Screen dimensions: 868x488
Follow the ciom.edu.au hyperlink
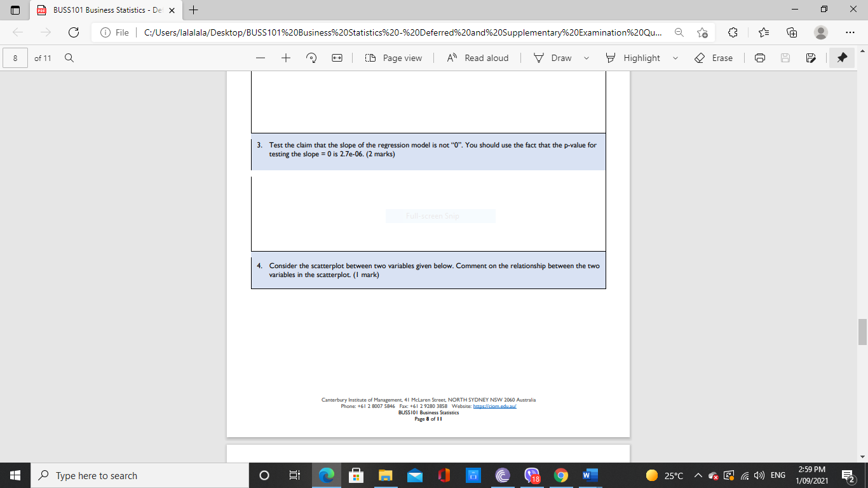(494, 405)
